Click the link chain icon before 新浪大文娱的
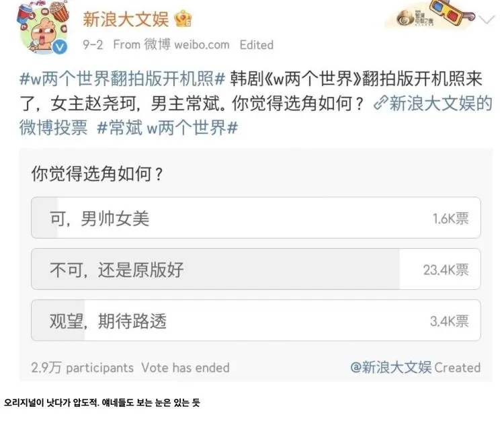This screenshot has width=504, height=421. [x=380, y=104]
